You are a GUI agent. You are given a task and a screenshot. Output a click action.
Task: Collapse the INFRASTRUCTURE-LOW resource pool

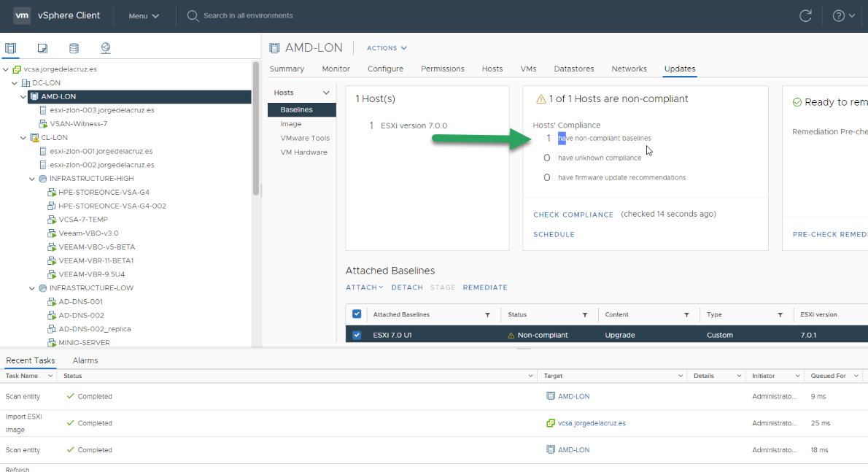32,288
